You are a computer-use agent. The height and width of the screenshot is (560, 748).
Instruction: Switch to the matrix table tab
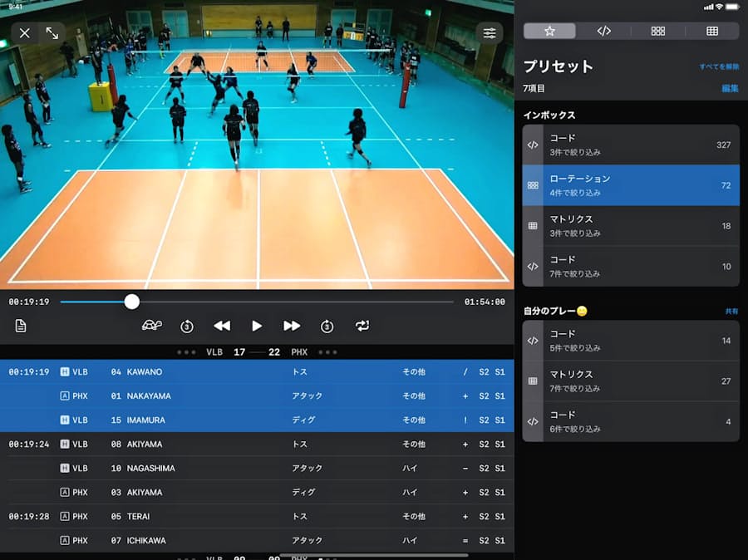pos(712,31)
